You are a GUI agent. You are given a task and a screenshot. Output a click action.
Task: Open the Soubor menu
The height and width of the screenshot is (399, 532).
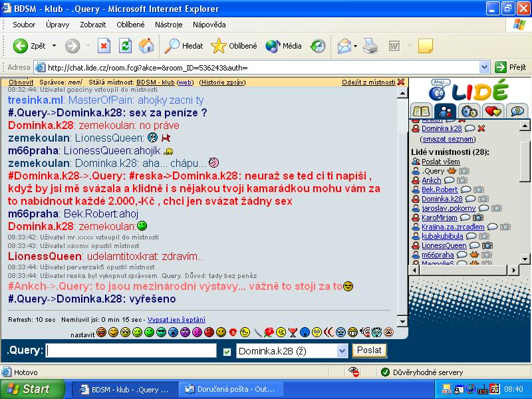(24, 25)
